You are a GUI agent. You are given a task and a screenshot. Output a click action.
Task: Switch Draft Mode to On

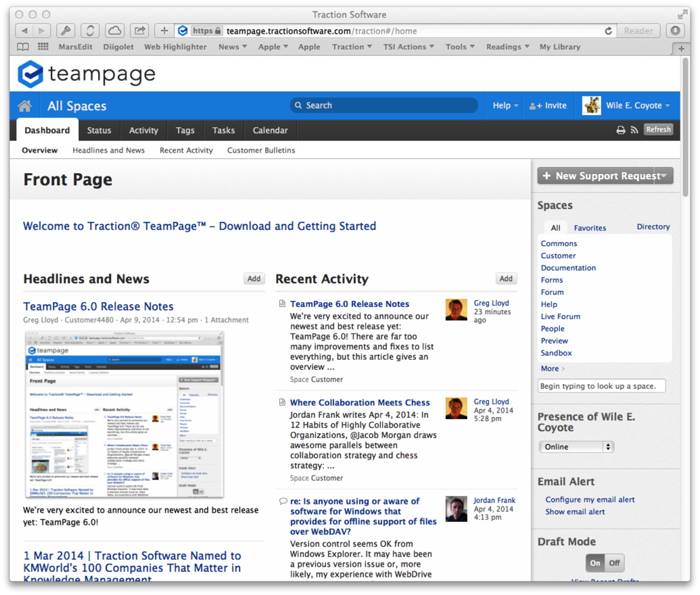click(x=595, y=563)
